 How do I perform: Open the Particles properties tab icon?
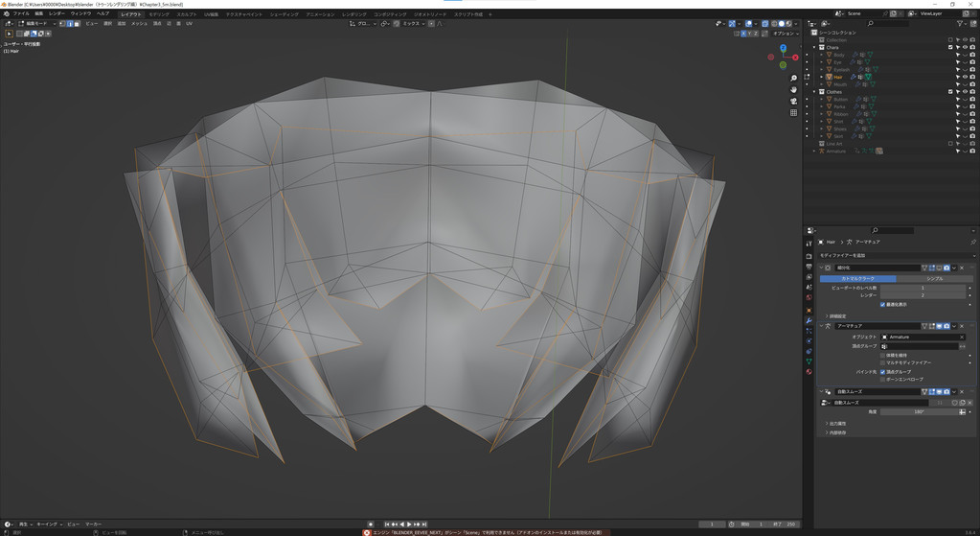(x=809, y=331)
